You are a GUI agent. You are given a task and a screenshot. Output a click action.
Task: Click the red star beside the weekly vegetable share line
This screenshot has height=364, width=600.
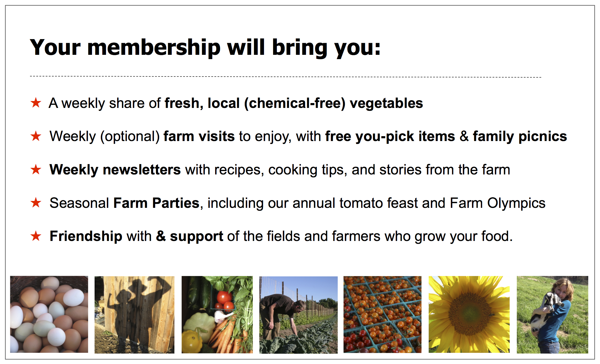point(36,103)
